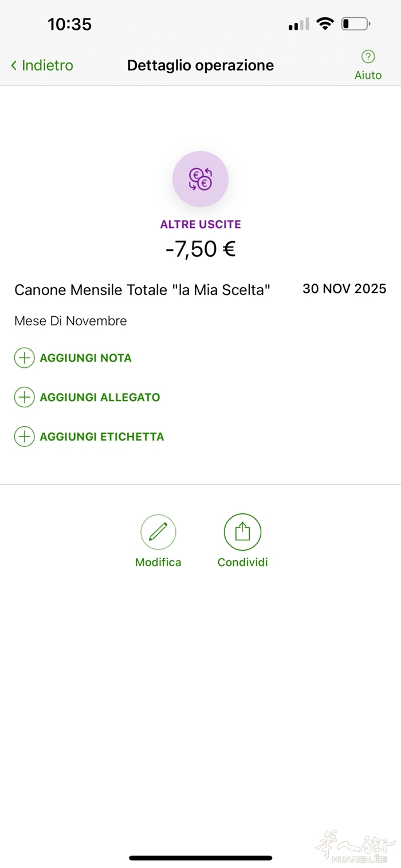
Task: Click the plus icon beside Aggiungi Etichetta
Action: point(24,437)
